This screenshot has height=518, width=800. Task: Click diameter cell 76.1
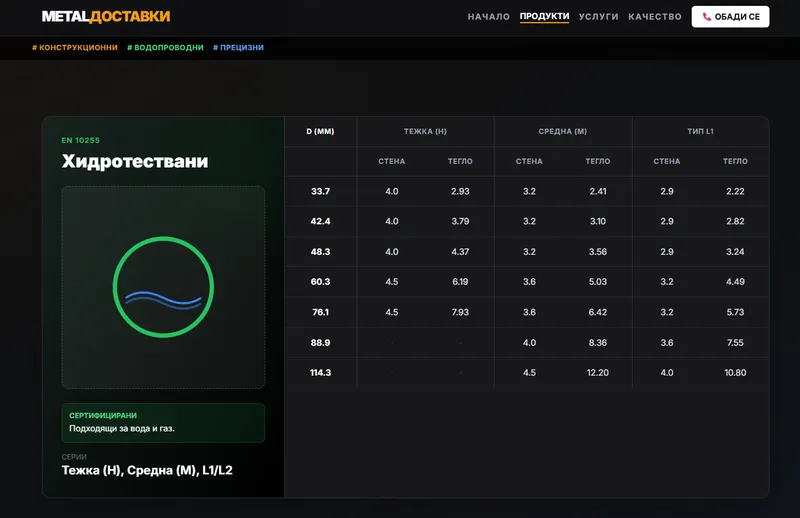pos(320,312)
